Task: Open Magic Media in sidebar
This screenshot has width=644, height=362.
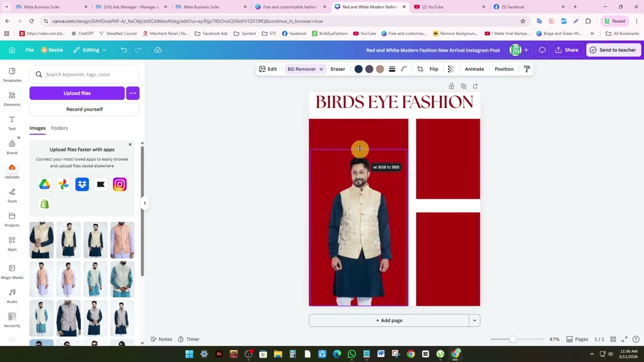Action: point(12,271)
